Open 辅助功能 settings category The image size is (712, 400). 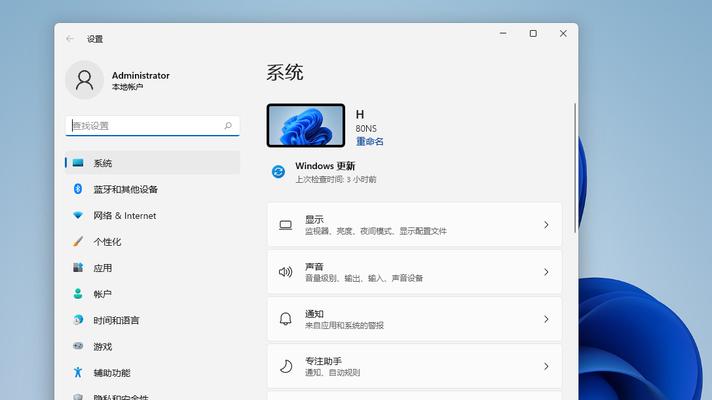pos(153,373)
